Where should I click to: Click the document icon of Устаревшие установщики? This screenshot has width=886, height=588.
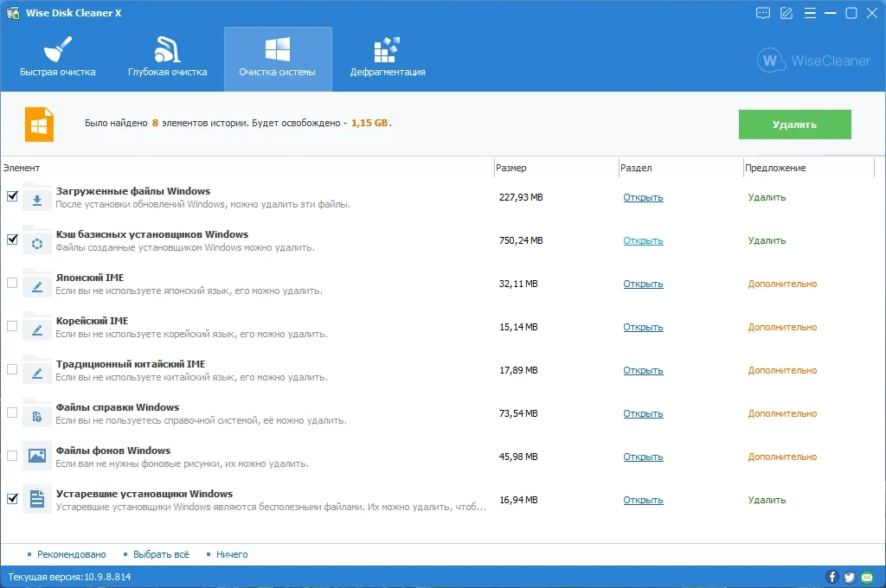pos(37,500)
